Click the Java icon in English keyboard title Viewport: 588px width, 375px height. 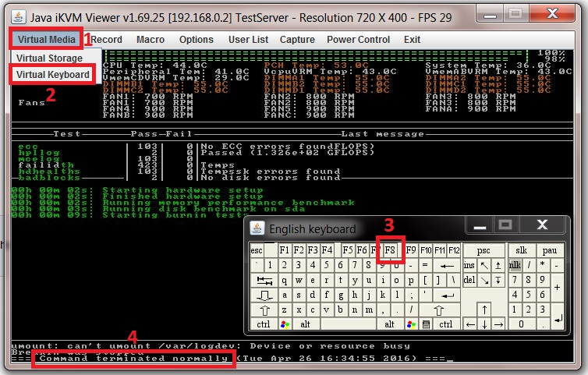(257, 228)
